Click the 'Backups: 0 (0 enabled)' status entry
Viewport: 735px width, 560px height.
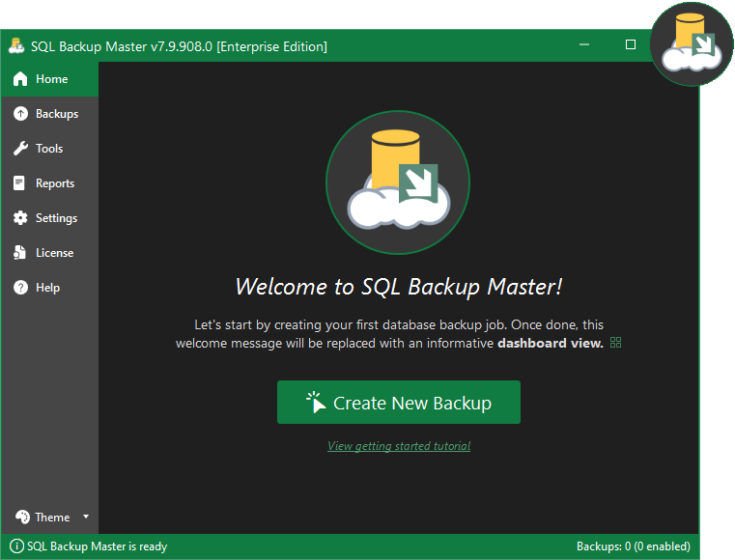[x=634, y=546]
